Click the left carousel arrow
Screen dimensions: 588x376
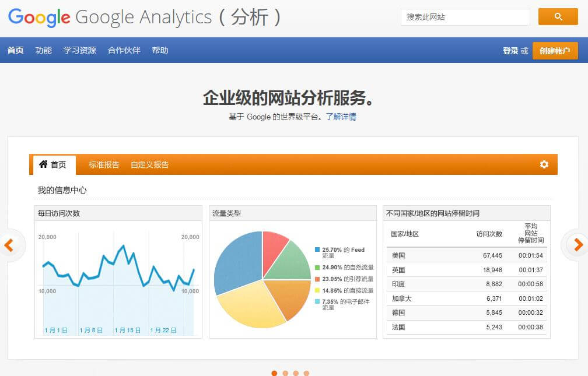tap(9, 245)
